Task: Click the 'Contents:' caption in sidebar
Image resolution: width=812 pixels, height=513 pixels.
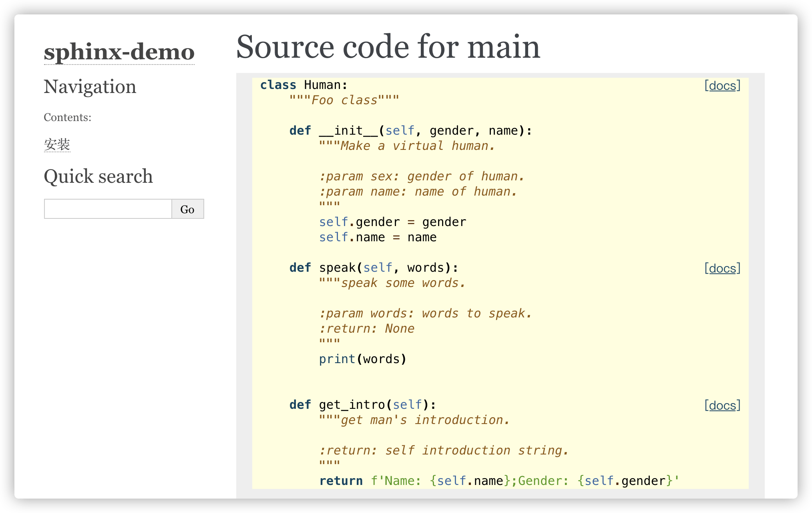Action: [67, 117]
